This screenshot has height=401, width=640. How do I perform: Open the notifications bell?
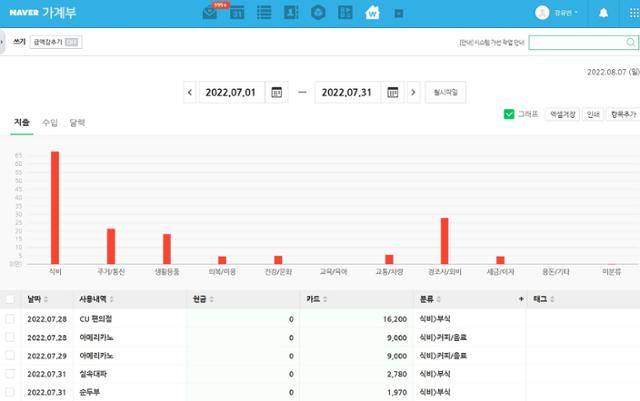[x=603, y=13]
